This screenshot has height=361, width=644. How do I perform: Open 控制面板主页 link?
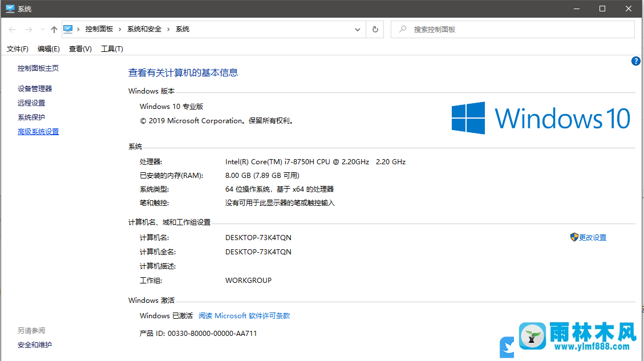[x=38, y=68]
